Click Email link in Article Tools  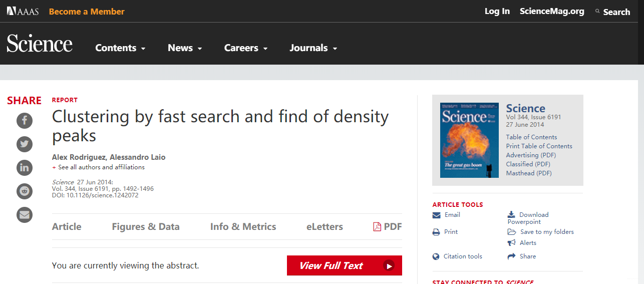[452, 215]
